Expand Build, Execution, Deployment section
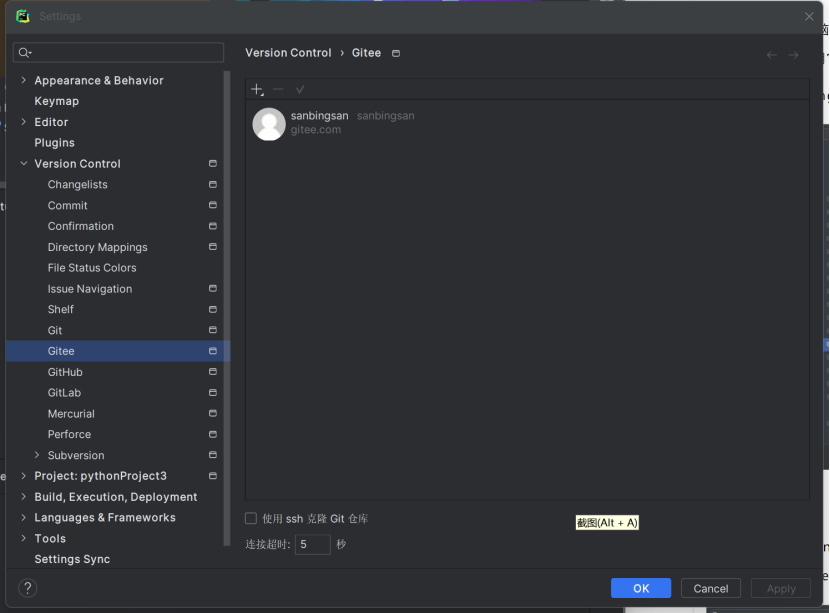830x613 pixels. pos(23,497)
